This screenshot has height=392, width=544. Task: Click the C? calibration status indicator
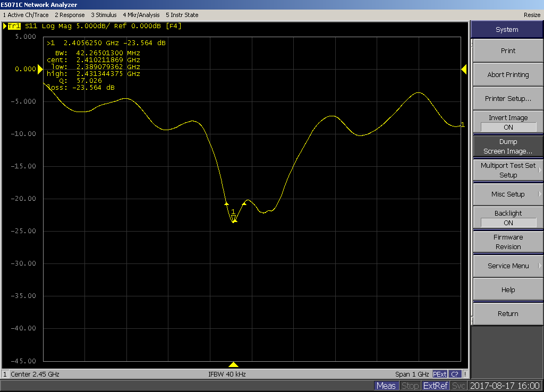coord(455,374)
